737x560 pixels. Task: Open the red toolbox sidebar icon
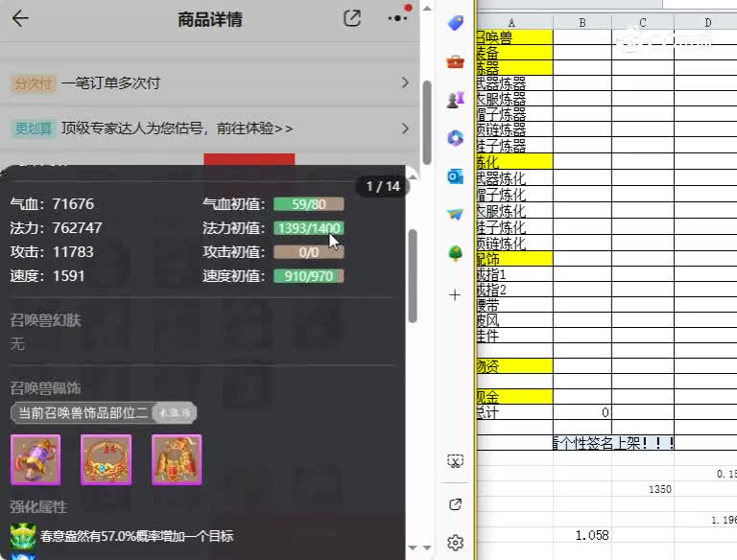click(x=455, y=61)
